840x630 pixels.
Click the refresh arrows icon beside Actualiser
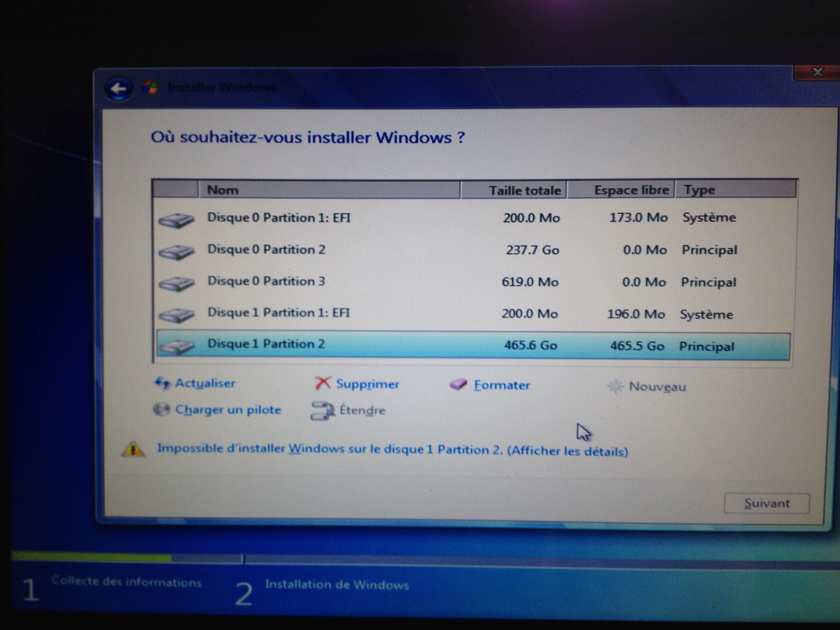click(163, 383)
